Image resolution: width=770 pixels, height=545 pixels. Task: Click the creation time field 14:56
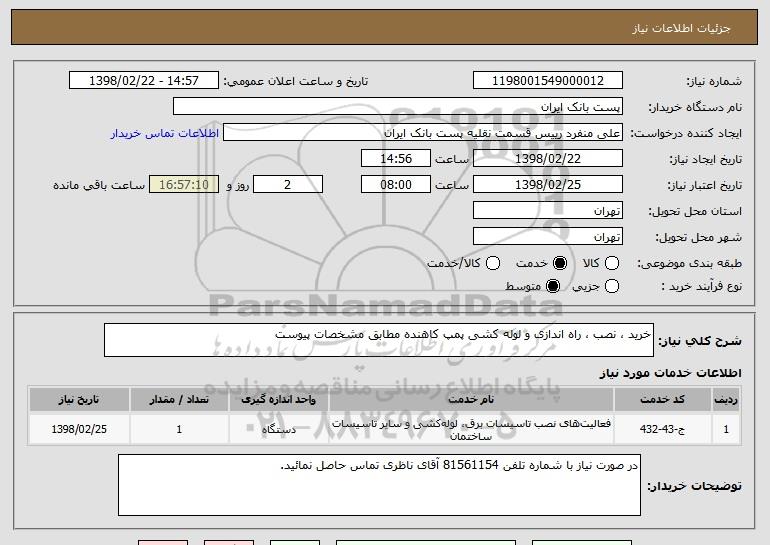click(x=396, y=159)
